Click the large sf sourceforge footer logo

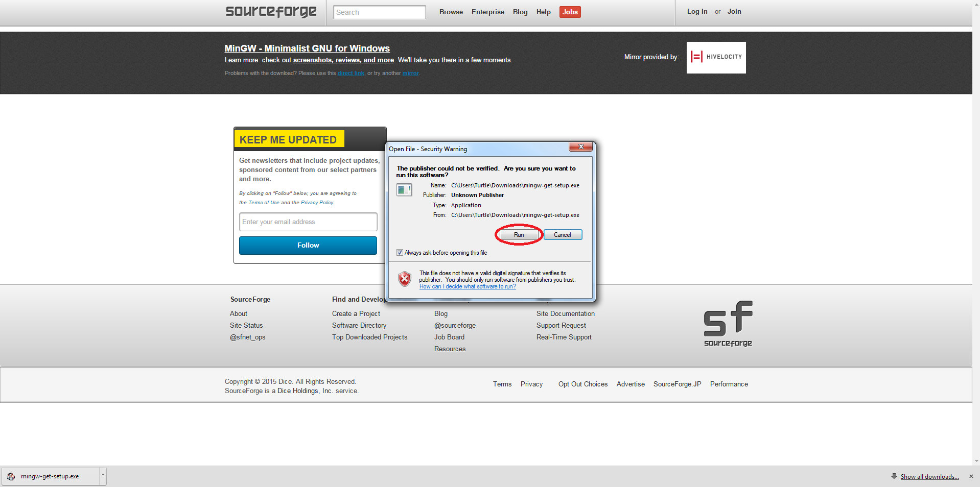pos(728,324)
